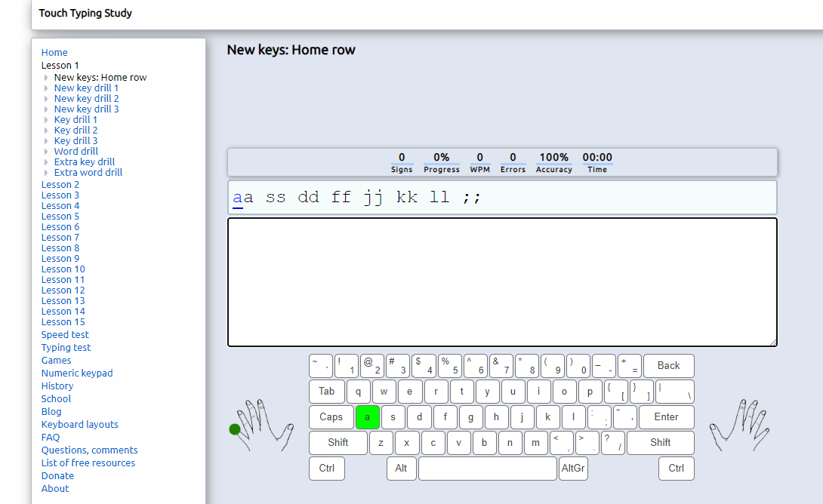Click the green highlighted 'a' key
Image resolution: width=823 pixels, height=504 pixels.
pos(367,416)
